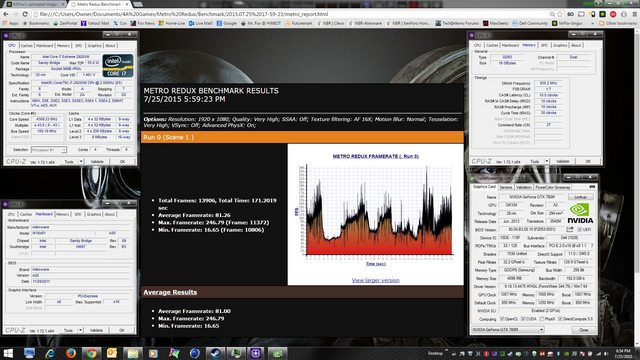Click the View larger version link
The height and width of the screenshot is (360, 640).
[376, 280]
